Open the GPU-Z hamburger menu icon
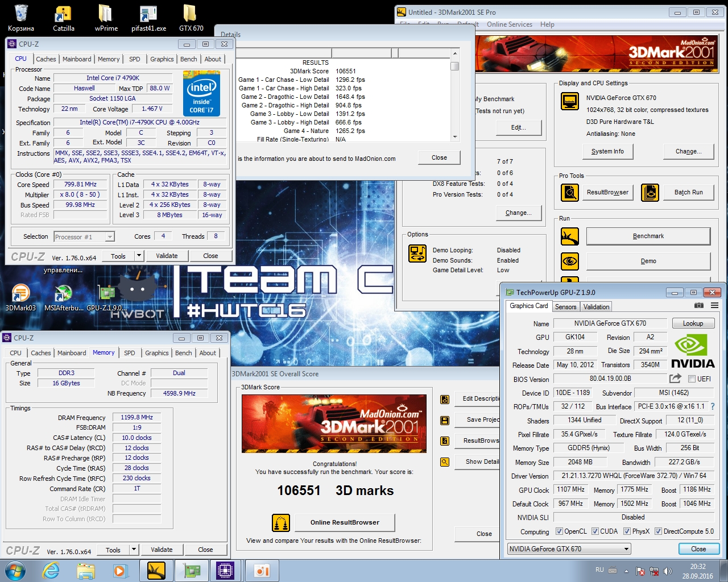 [x=714, y=306]
